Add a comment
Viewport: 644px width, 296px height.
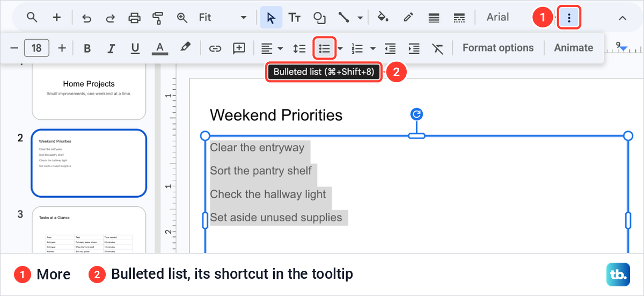[x=239, y=48]
